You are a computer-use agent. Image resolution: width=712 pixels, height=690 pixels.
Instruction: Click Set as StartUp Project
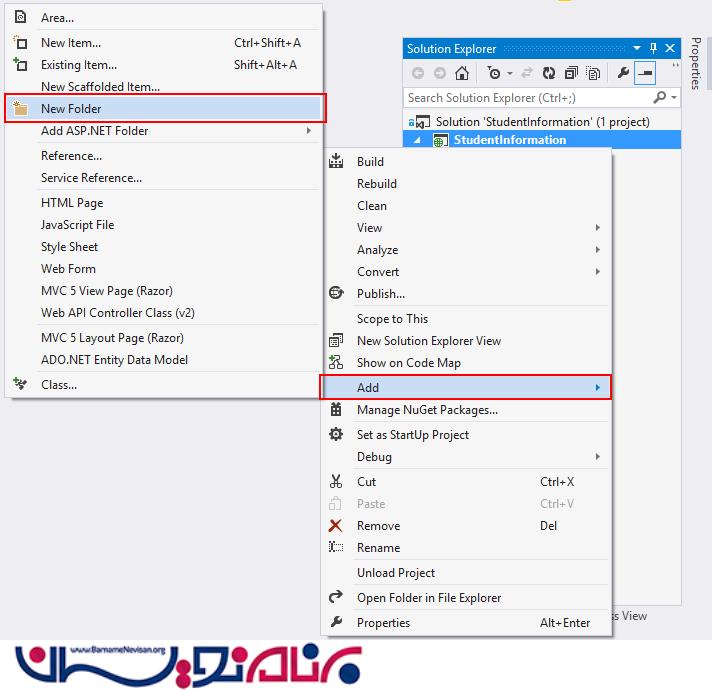[412, 435]
